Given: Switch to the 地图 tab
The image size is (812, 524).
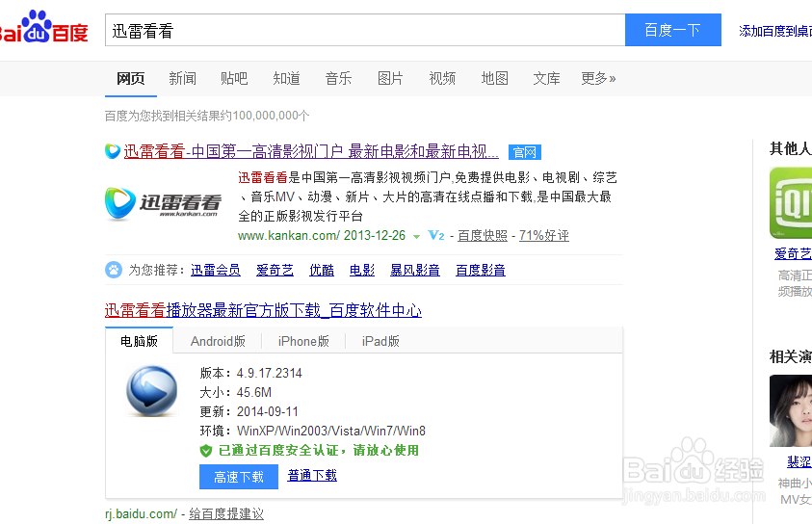Looking at the screenshot, I should (x=494, y=79).
